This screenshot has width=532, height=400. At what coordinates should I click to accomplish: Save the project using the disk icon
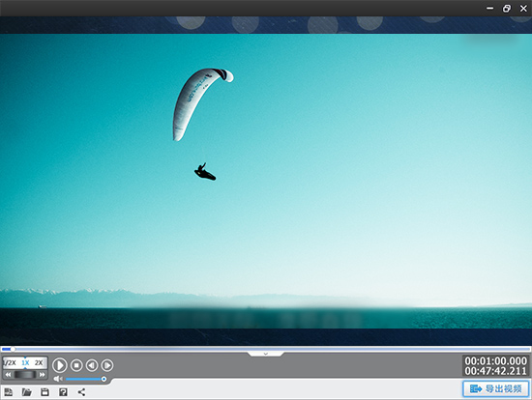[x=44, y=392]
